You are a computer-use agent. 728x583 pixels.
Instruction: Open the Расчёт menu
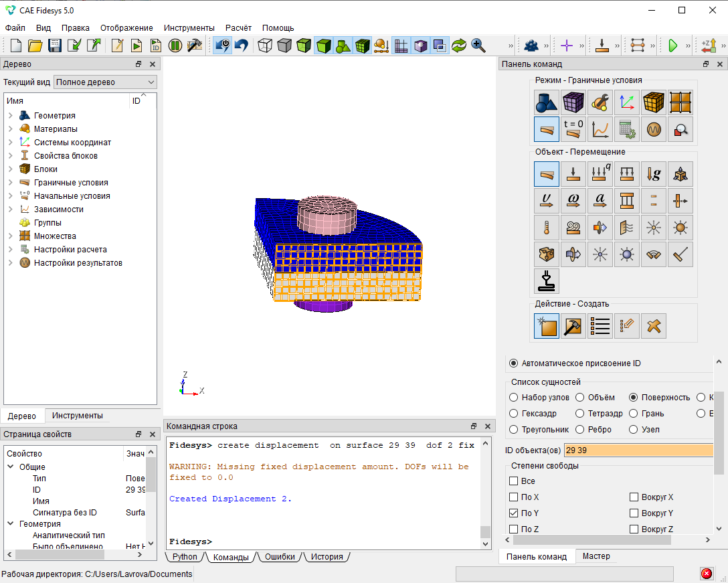[238, 28]
